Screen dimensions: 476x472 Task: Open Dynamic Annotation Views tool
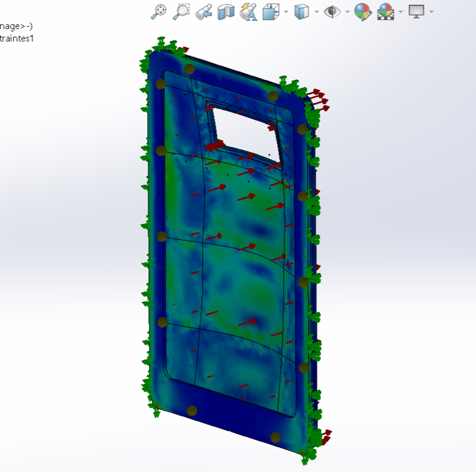coord(249,12)
